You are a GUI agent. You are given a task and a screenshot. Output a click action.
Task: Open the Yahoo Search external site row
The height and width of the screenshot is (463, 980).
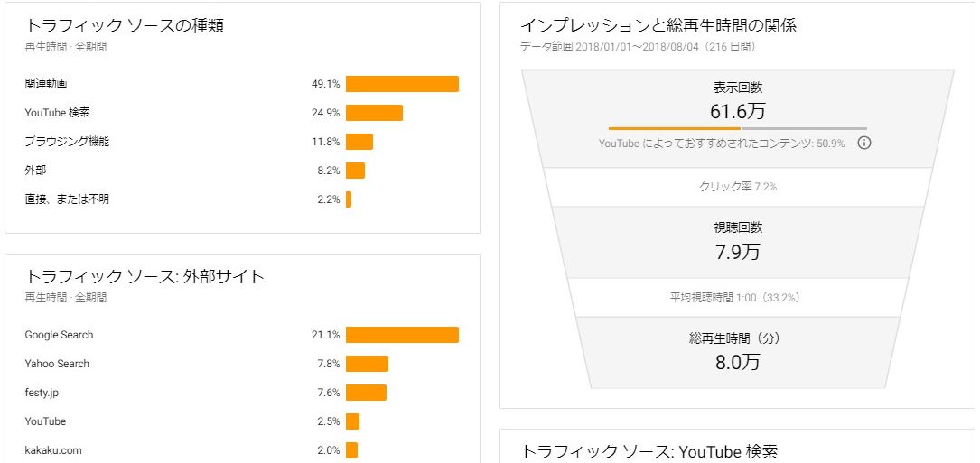pos(57,364)
